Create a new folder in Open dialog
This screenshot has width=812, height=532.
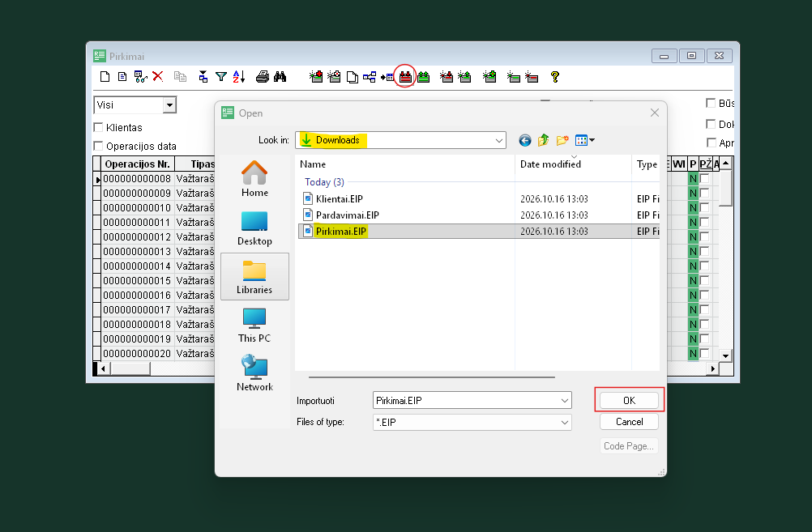coord(562,140)
